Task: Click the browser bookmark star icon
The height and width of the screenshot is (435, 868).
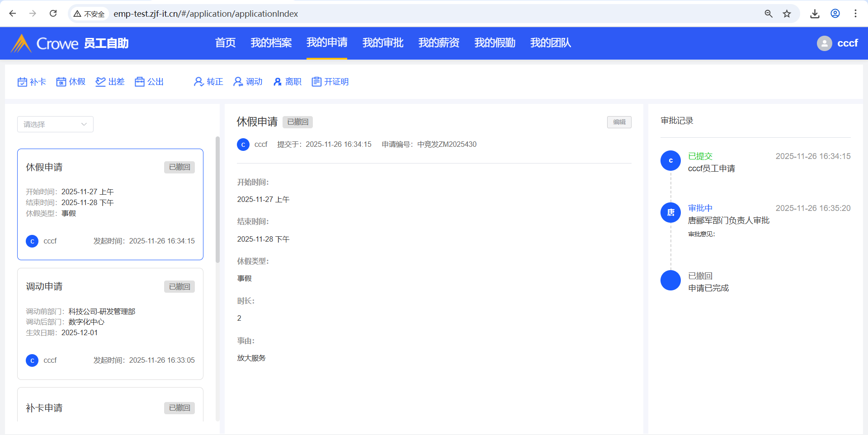Action: (787, 14)
